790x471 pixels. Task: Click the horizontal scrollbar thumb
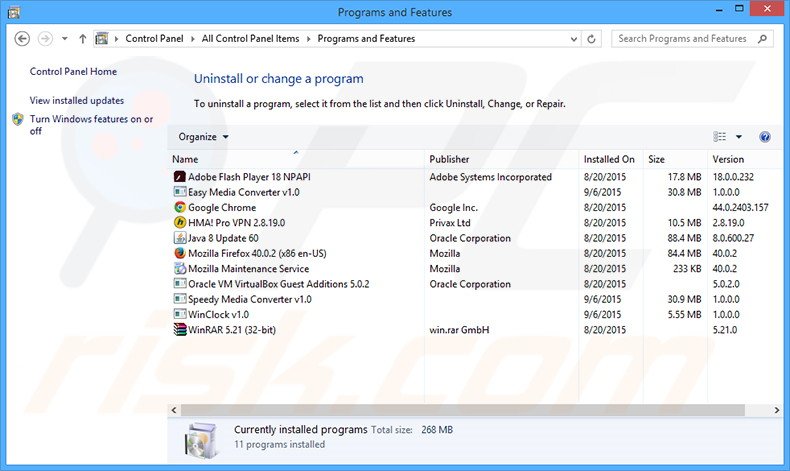click(x=463, y=410)
